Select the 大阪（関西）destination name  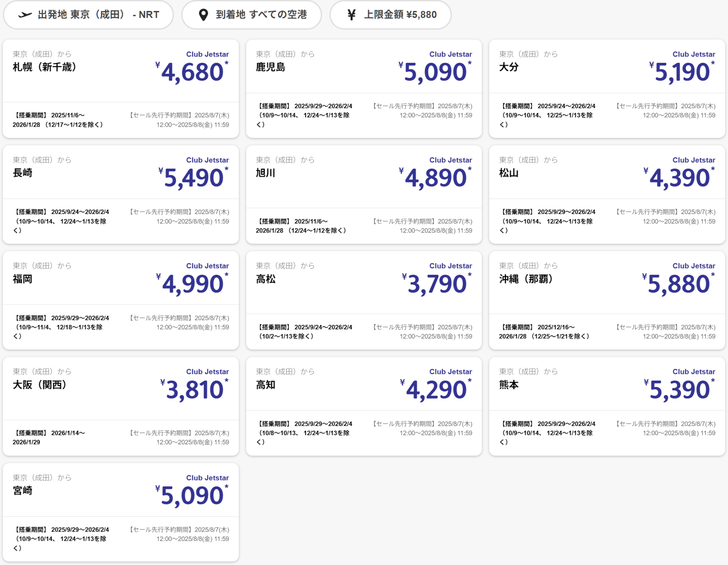[x=39, y=385]
